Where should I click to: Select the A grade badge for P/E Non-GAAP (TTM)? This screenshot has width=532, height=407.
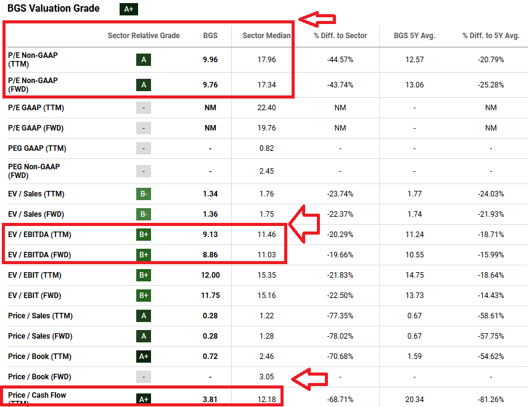143,60
